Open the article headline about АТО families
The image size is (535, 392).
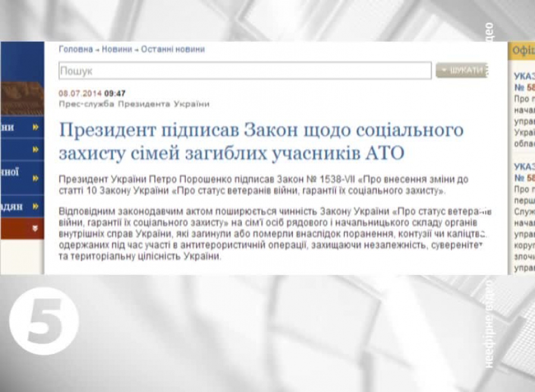point(260,141)
